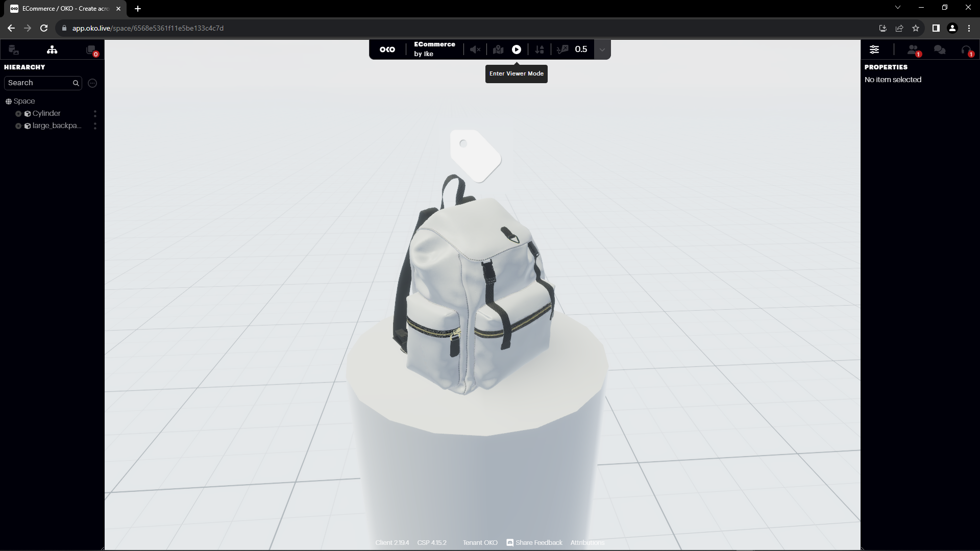Enter Viewer Mode with the play button
980x551 pixels.
pos(517,49)
